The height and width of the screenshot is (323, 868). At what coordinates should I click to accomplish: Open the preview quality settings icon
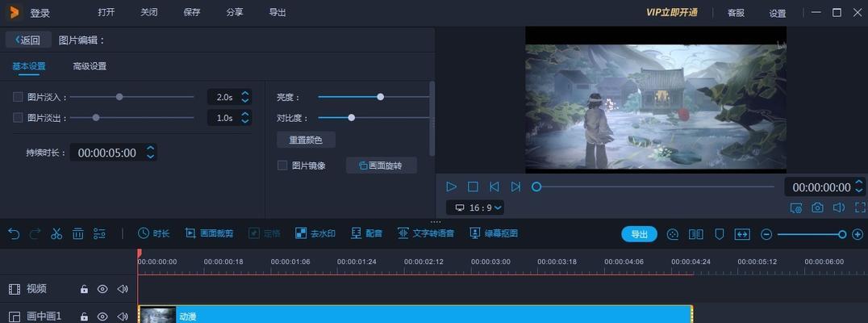click(796, 208)
